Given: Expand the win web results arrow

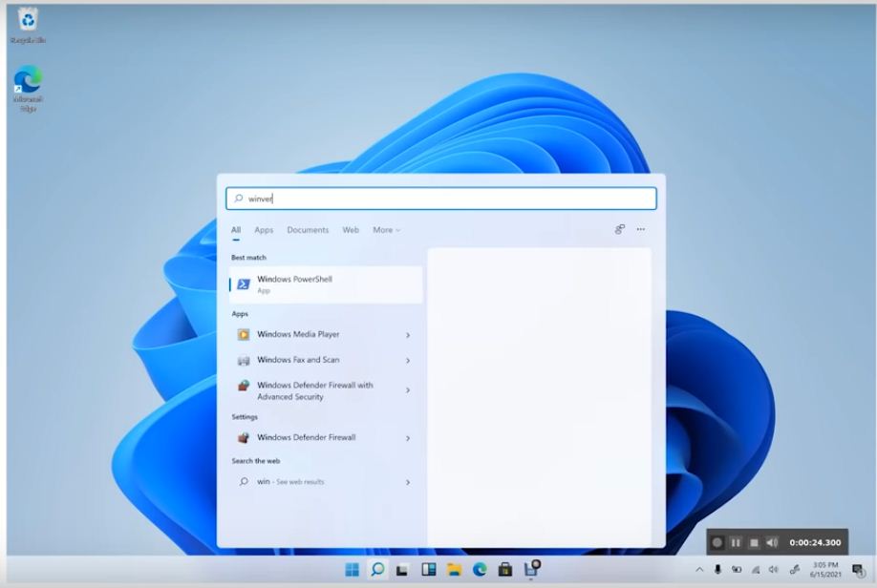Looking at the screenshot, I should (x=408, y=482).
